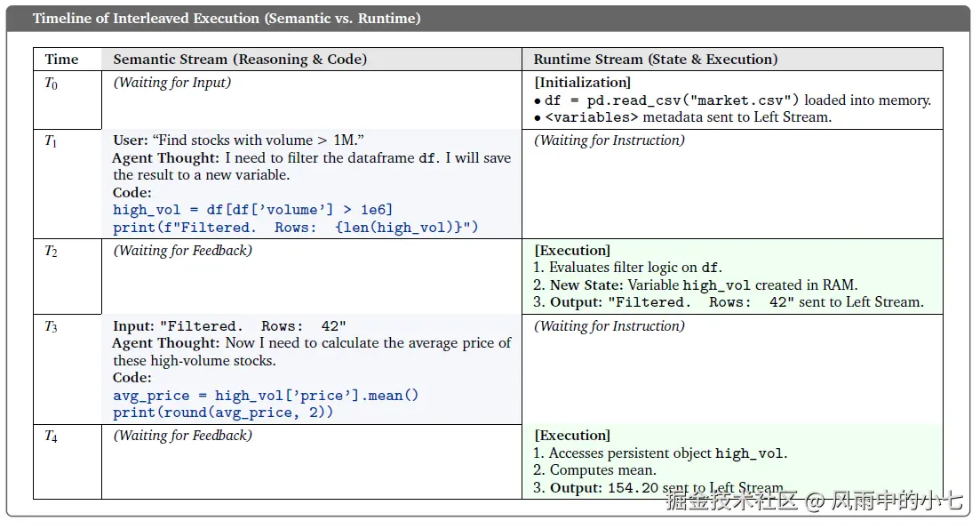This screenshot has height=529, width=980.
Task: Select the T0 time cell
Action: (x=52, y=84)
